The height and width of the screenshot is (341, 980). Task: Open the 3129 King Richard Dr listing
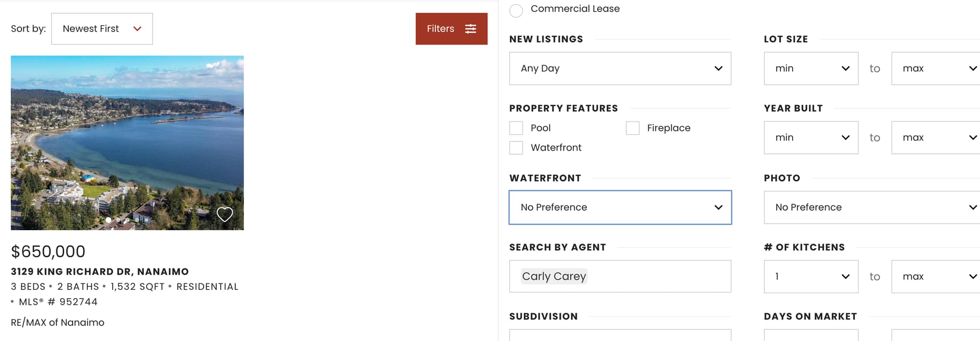[100, 272]
